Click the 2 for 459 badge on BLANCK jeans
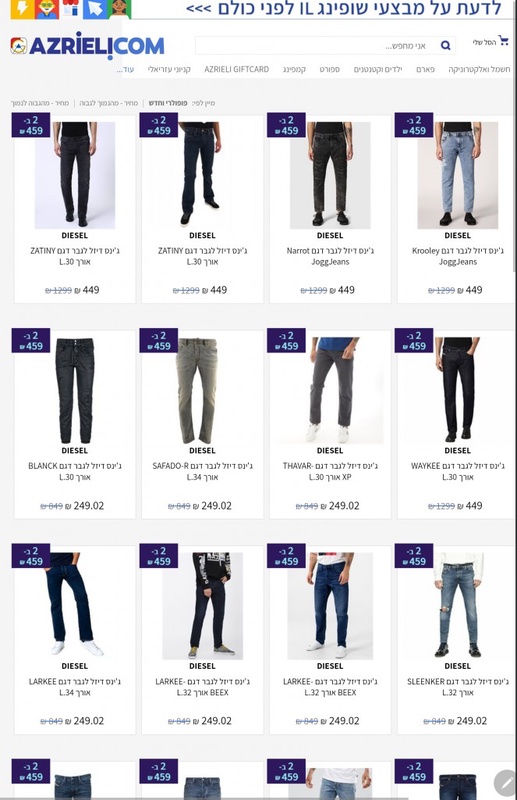Screen dimensions: 517x800 coord(31,341)
